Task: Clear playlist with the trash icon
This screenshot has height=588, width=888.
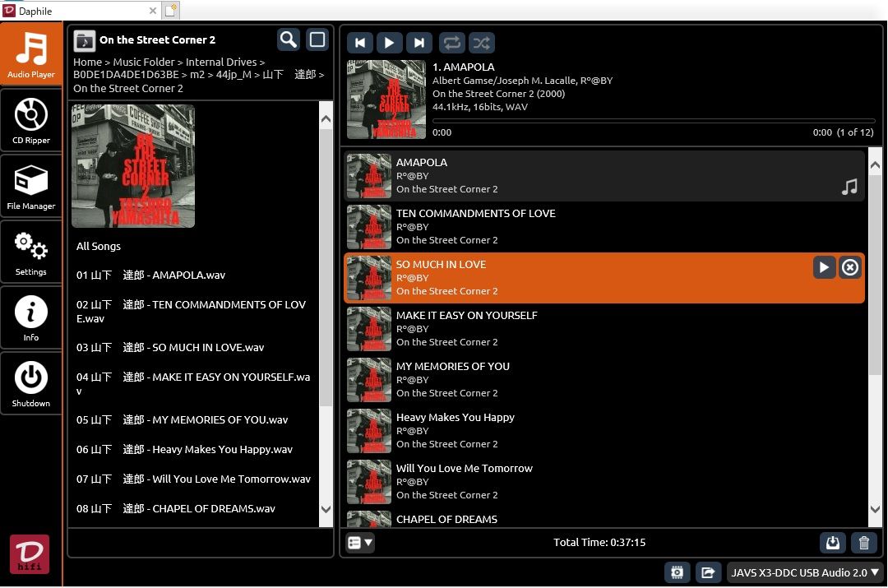Action: coord(864,543)
